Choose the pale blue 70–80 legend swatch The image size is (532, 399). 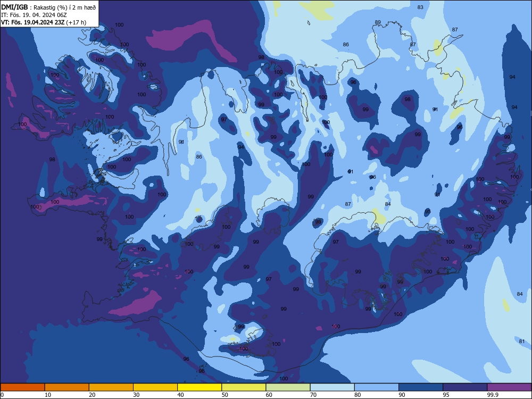click(332, 387)
